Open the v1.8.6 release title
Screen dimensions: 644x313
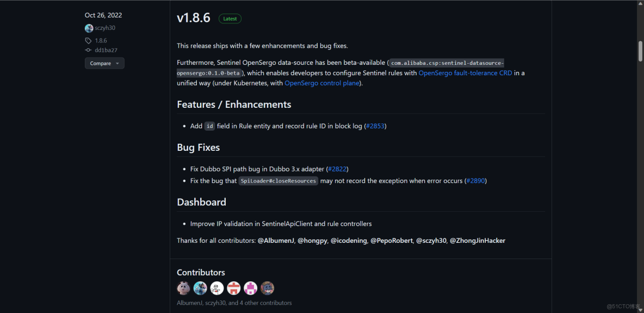tap(194, 17)
